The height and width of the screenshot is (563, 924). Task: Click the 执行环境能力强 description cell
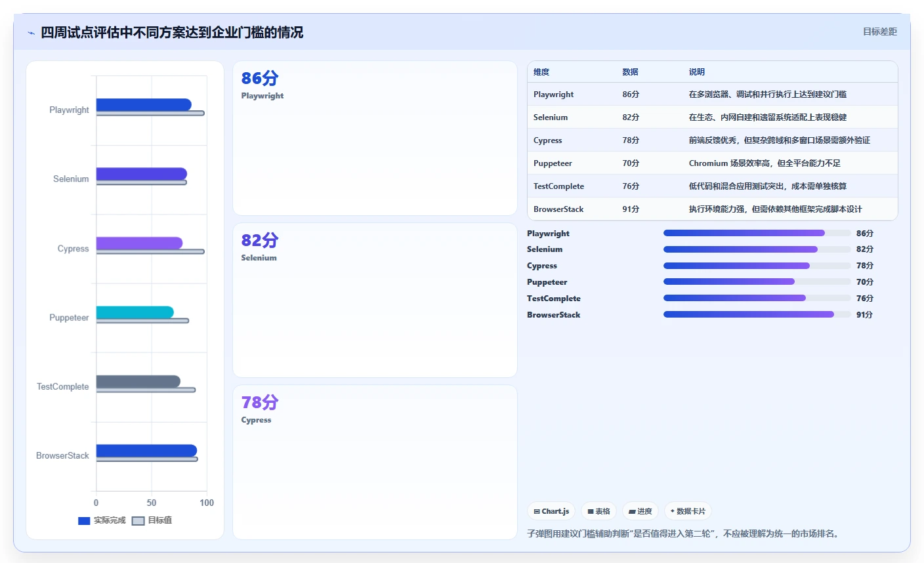775,209
